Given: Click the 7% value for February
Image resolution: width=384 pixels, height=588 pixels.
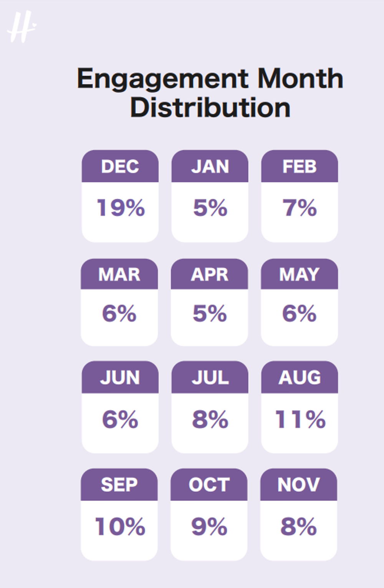Looking at the screenshot, I should pyautogui.click(x=300, y=208).
